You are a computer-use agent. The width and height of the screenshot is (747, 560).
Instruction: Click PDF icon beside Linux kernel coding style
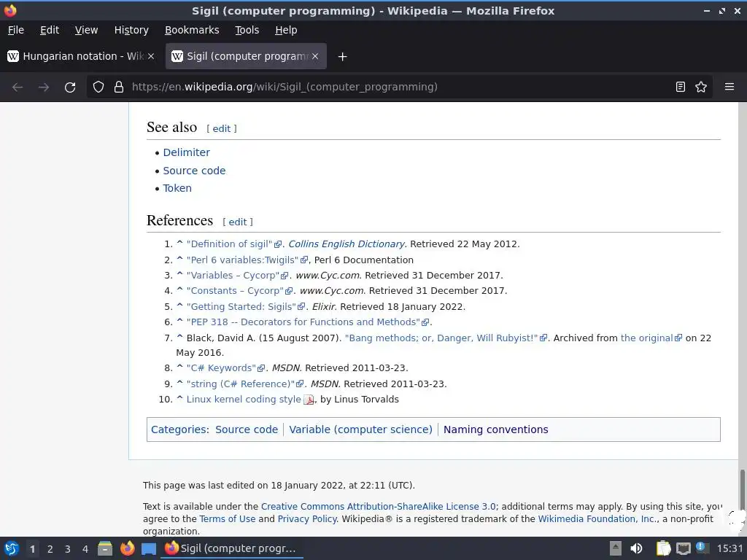(x=309, y=400)
